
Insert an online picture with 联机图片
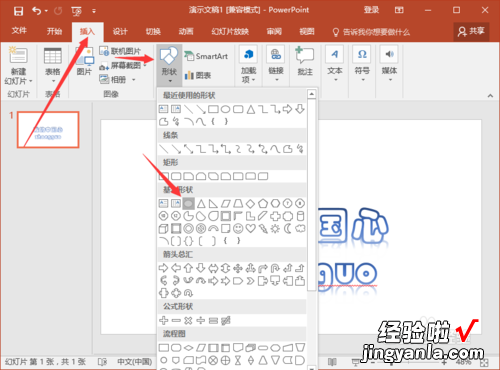coord(120,51)
